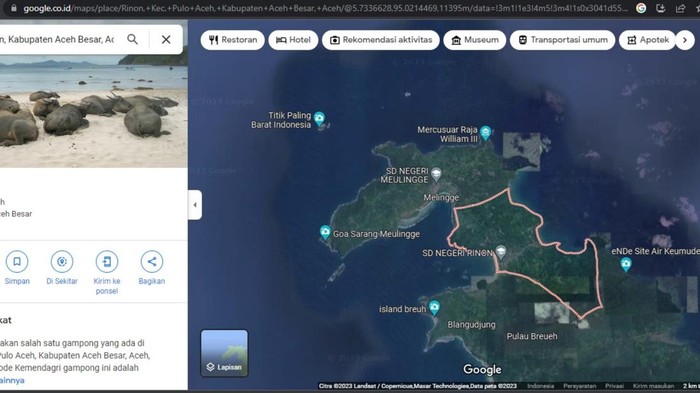
Task: Click the browser share page icon
Action: 680,8
